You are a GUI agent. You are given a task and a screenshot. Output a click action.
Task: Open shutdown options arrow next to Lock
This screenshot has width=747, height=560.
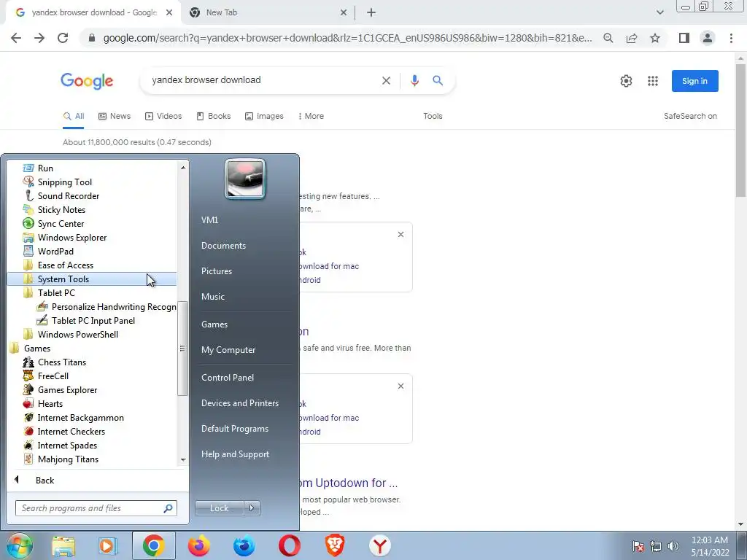click(252, 508)
